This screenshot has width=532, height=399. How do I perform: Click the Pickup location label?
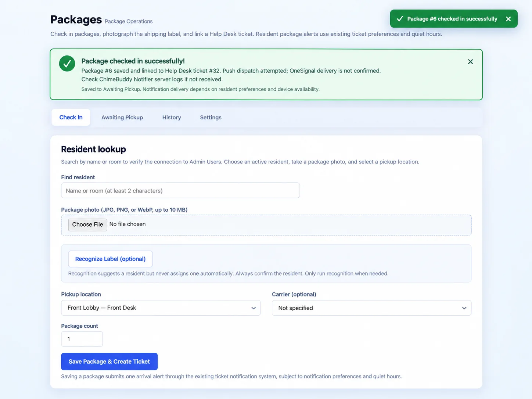pyautogui.click(x=81, y=294)
